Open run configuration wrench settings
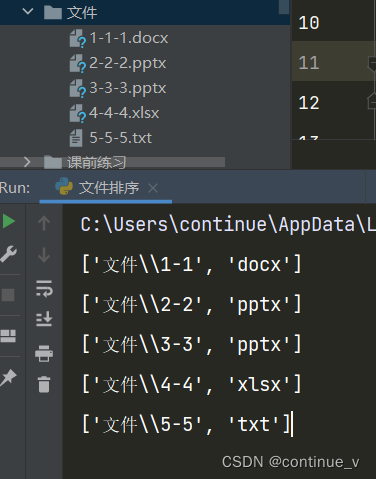 [8, 254]
